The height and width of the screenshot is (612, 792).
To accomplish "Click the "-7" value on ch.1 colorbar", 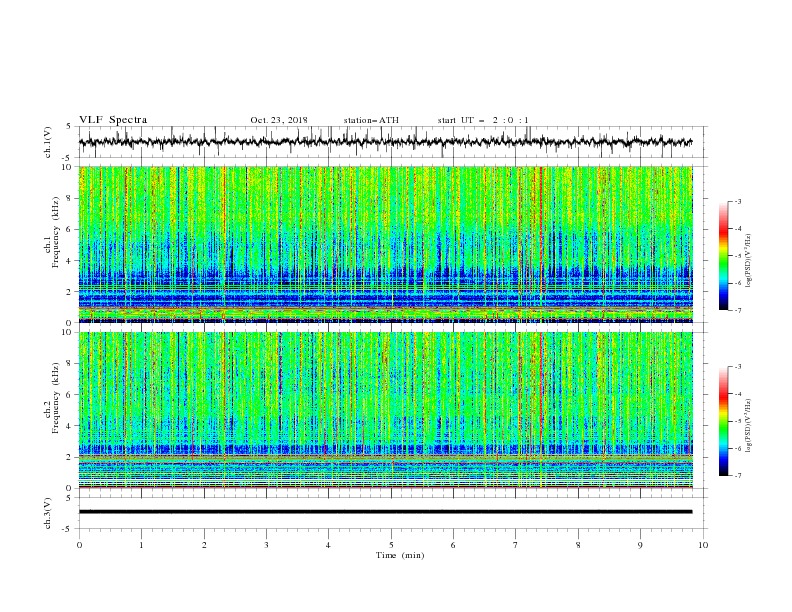I will [x=738, y=310].
